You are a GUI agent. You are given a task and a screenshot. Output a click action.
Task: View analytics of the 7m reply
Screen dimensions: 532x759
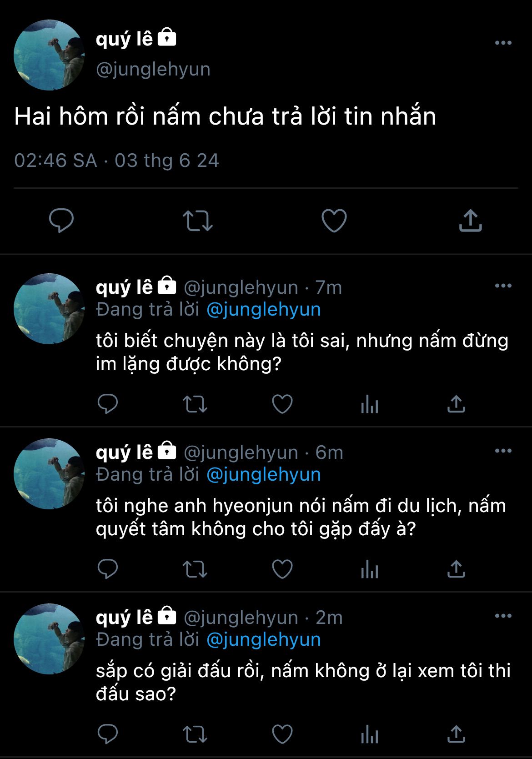[369, 404]
